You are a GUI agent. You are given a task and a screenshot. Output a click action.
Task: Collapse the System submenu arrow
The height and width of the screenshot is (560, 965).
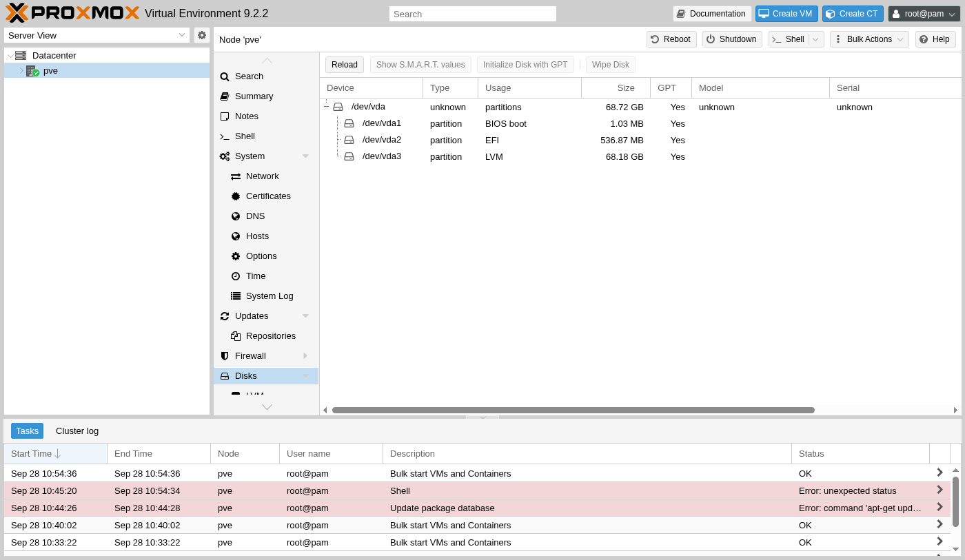tap(305, 156)
